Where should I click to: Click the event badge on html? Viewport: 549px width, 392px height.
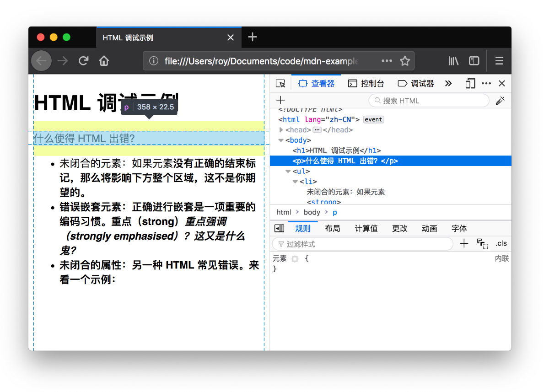tap(373, 119)
